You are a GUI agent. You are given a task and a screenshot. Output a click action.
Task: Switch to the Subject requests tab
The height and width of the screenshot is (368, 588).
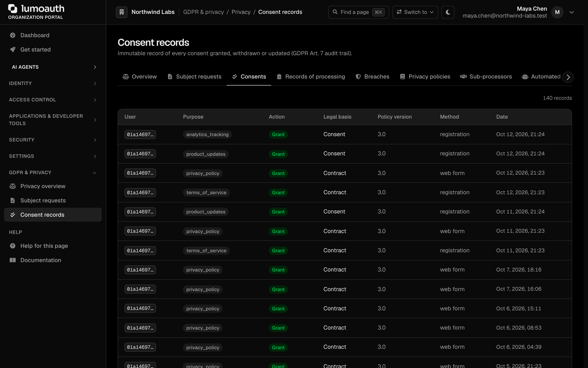(x=194, y=77)
